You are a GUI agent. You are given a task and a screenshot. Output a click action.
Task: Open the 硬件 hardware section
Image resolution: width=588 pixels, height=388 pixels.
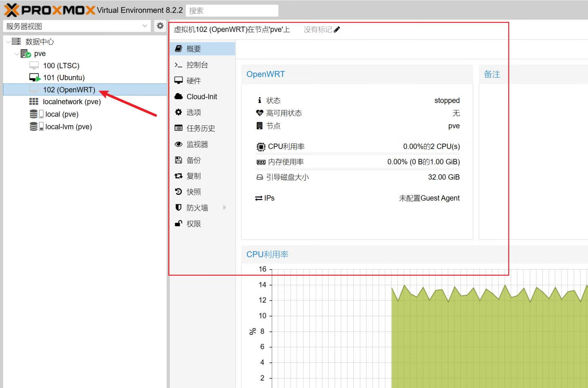point(194,81)
